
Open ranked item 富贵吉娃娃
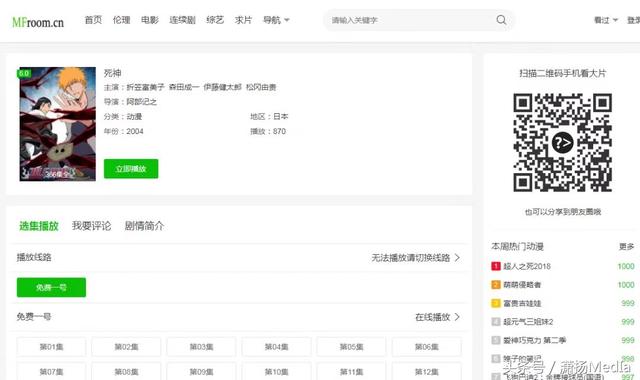click(x=522, y=303)
